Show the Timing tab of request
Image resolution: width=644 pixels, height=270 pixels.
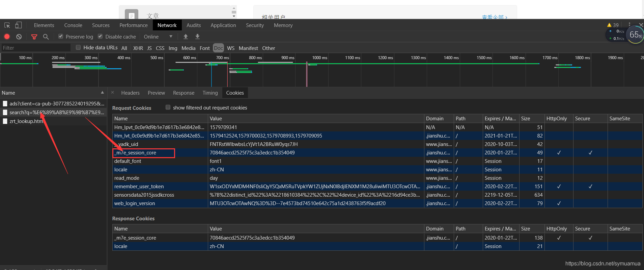pos(210,93)
